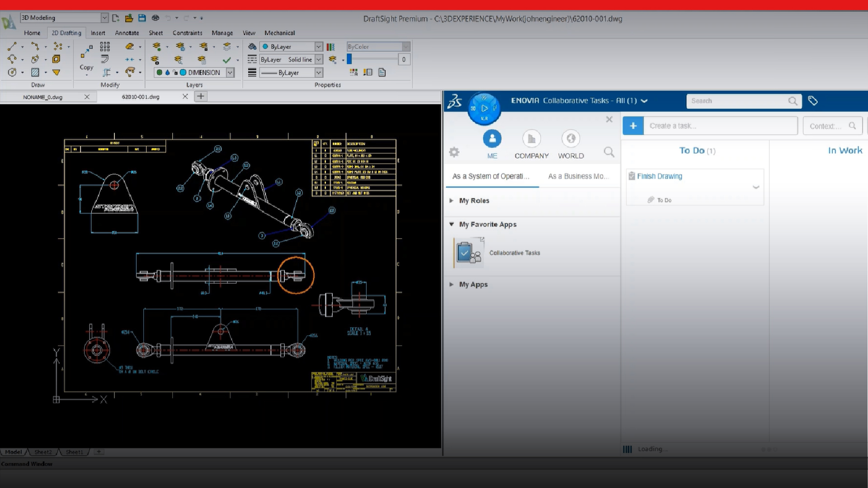This screenshot has width=868, height=488.
Task: Switch to the Sheet2 tab
Action: coord(43,452)
